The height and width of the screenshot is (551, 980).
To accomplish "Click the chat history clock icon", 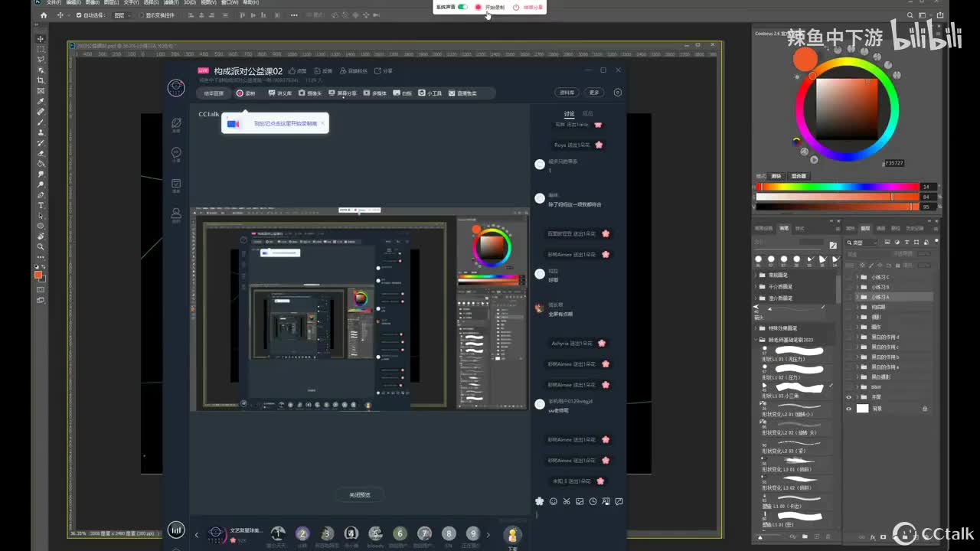I will click(593, 501).
